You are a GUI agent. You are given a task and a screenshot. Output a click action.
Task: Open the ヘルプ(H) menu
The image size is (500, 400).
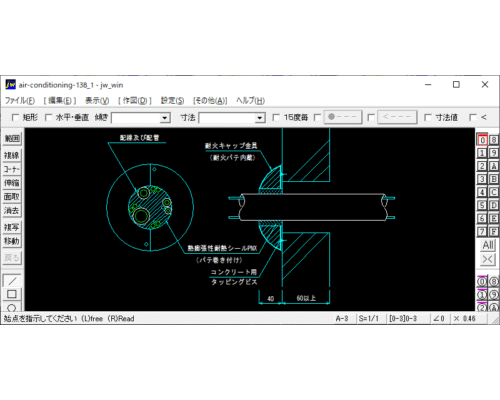click(250, 100)
